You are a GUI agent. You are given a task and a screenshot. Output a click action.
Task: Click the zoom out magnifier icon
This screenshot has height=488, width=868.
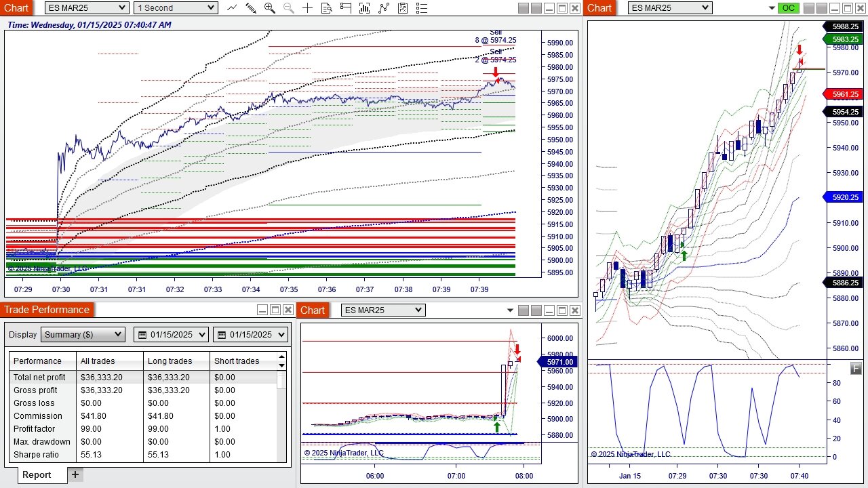[289, 8]
